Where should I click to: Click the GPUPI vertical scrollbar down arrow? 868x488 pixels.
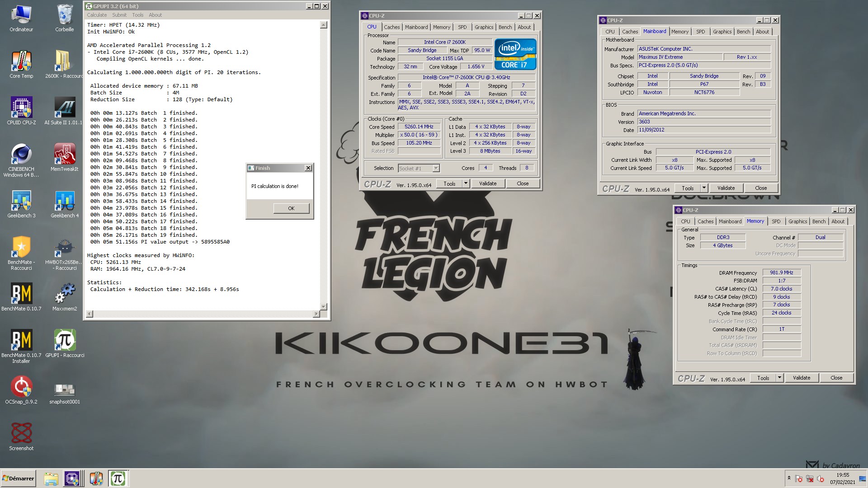click(x=324, y=307)
